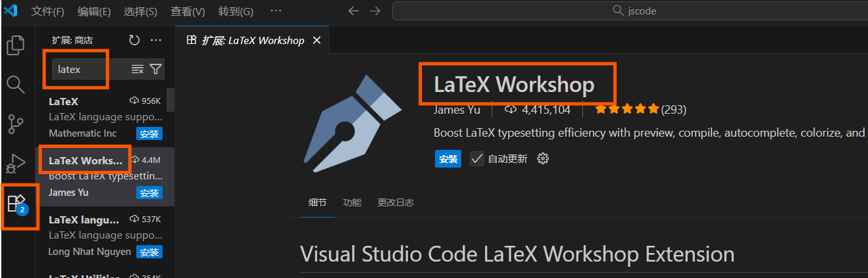Click the LaTeX Workshop title heading

click(514, 85)
